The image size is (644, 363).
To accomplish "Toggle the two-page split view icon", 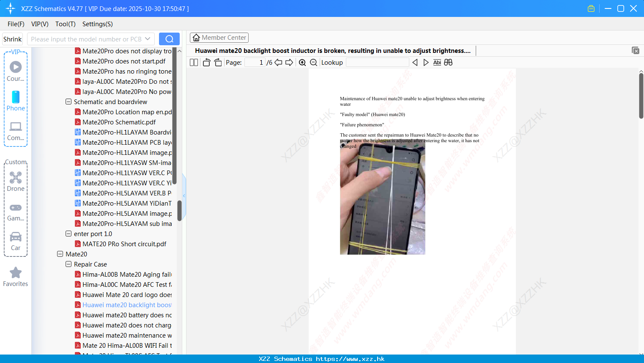I will click(x=194, y=62).
